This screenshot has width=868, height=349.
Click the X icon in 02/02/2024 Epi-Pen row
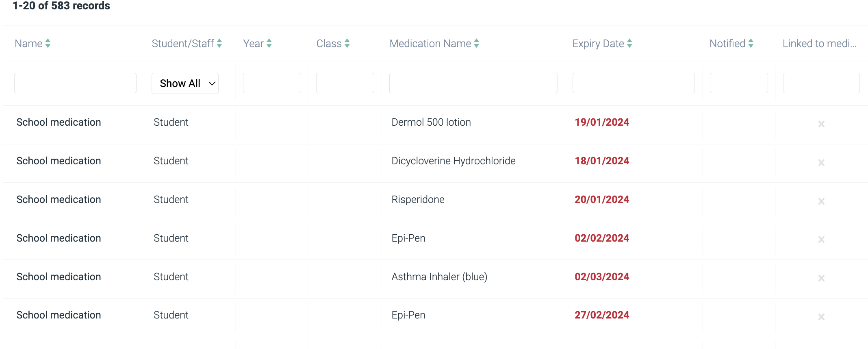click(x=821, y=240)
